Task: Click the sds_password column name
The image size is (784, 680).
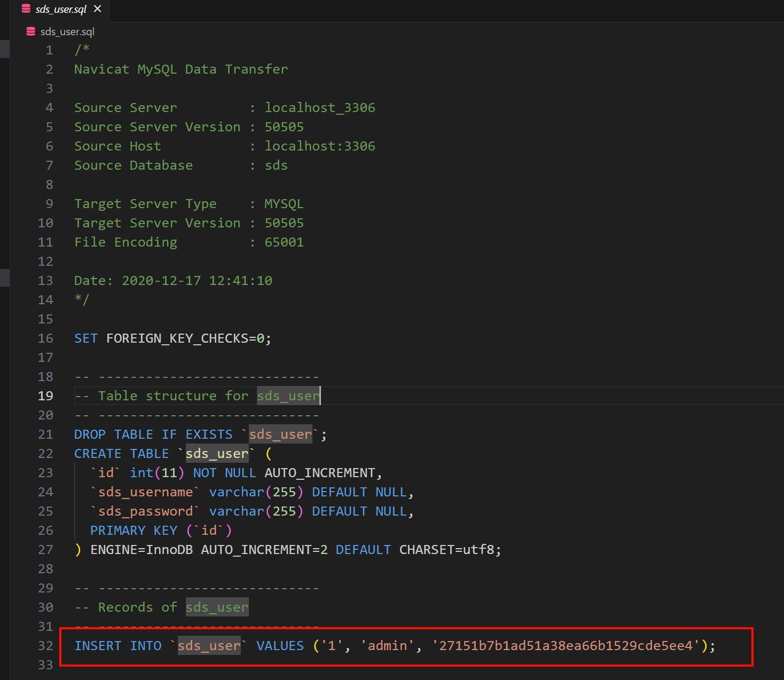Action: (x=145, y=511)
